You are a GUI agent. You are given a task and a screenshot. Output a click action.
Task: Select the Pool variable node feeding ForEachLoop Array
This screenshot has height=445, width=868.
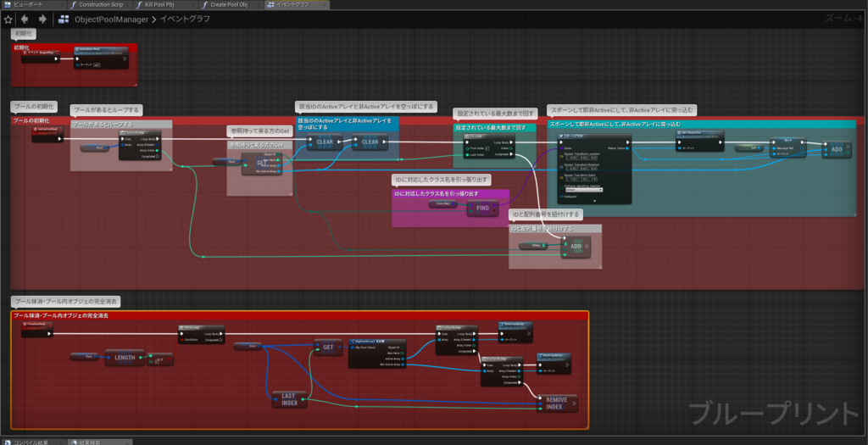tap(94, 147)
